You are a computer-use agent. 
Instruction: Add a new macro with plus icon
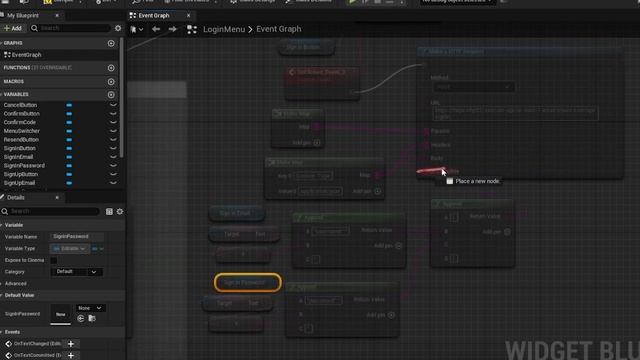click(111, 82)
